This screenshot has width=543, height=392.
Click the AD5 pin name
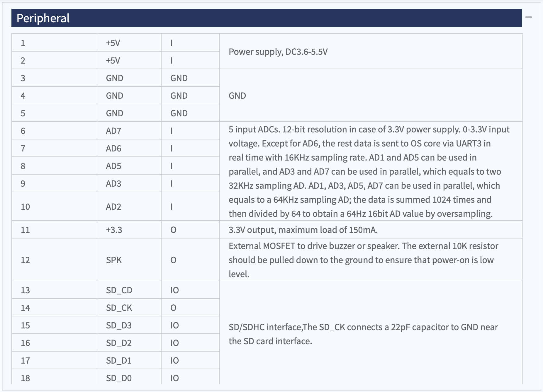113,166
